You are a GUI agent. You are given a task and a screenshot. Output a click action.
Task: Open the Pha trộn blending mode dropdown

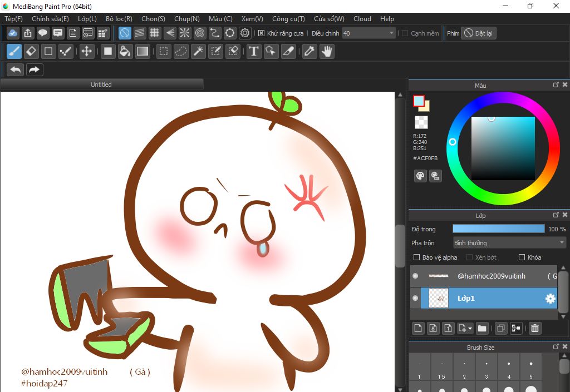click(x=509, y=243)
